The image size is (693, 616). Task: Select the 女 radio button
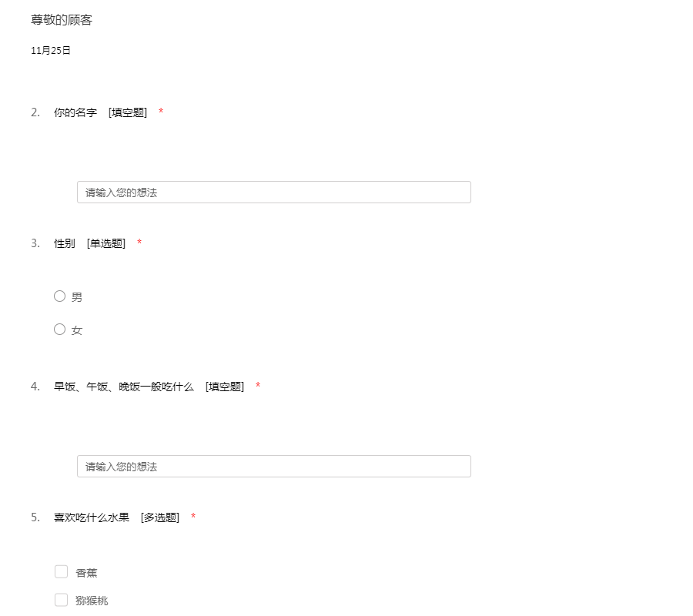[x=60, y=330]
